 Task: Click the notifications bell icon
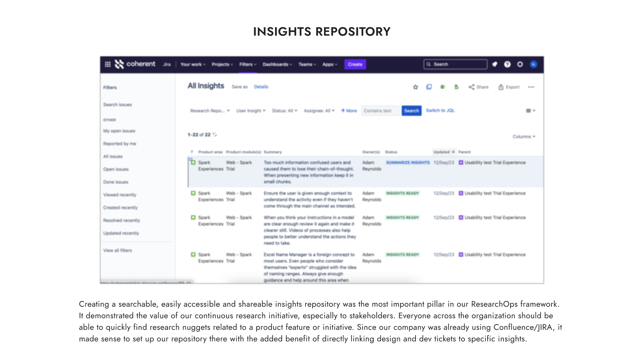tap(494, 64)
